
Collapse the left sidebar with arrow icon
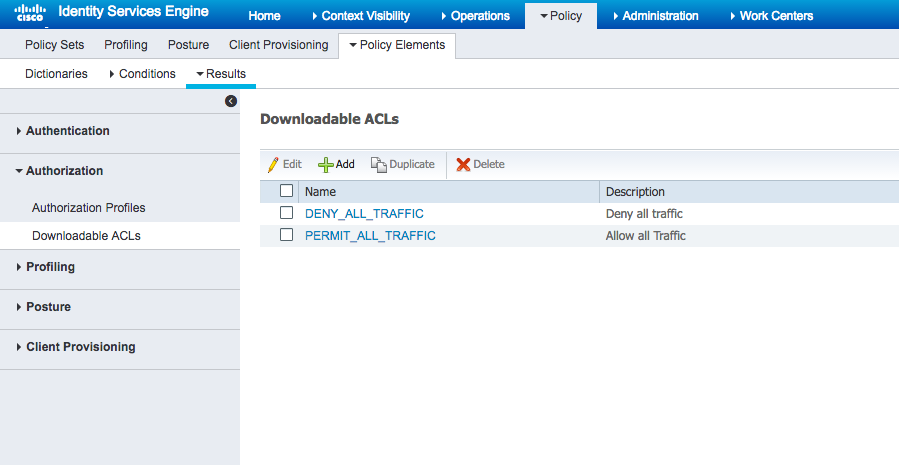[x=231, y=101]
